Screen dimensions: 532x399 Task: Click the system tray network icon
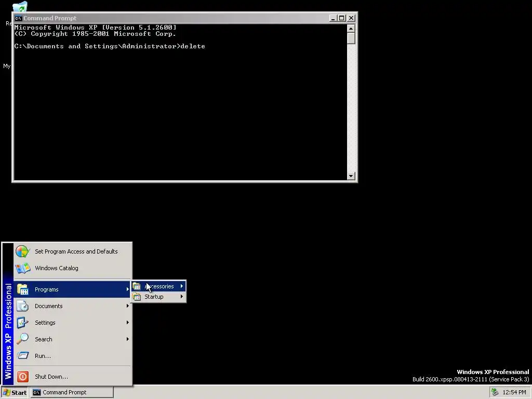click(x=495, y=392)
